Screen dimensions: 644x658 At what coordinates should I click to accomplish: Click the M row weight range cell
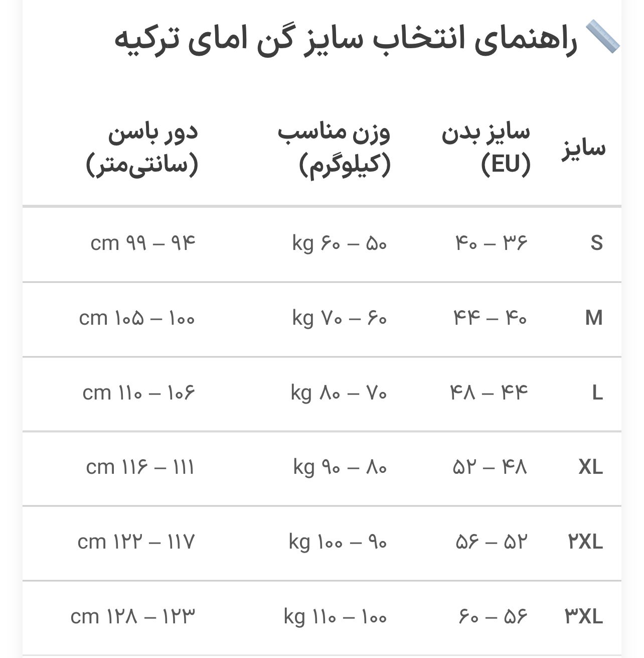click(x=340, y=318)
